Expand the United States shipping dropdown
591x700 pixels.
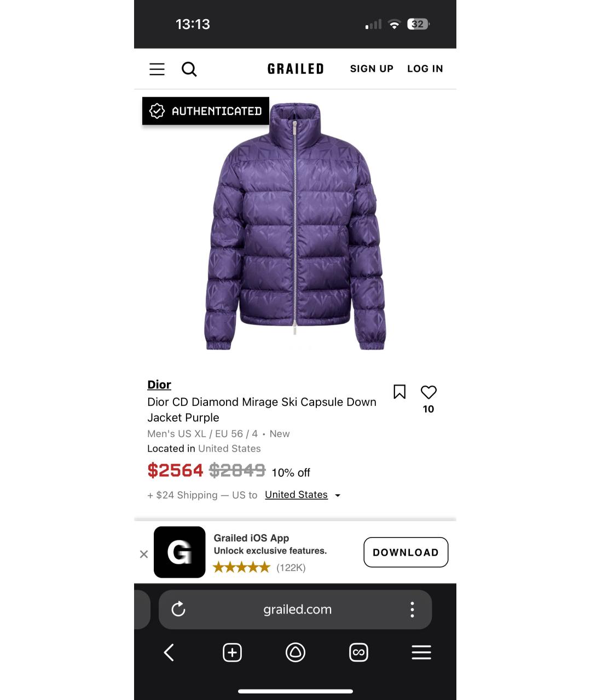(296, 494)
